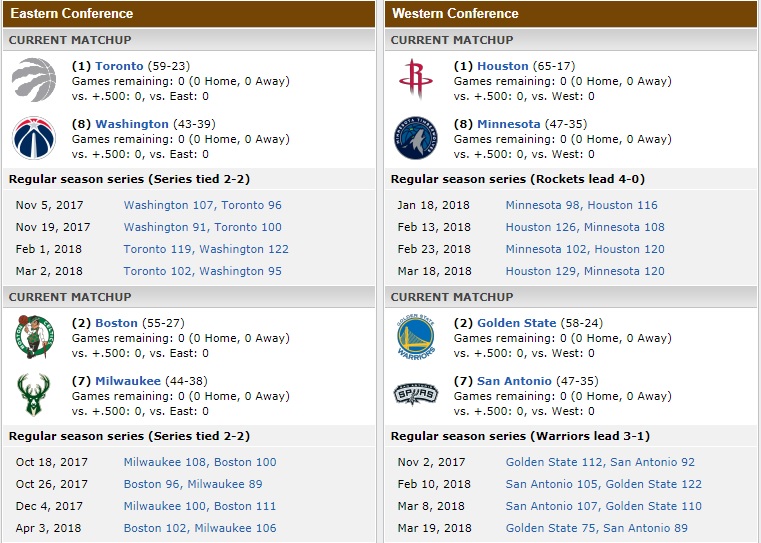This screenshot has height=543, width=761.
Task: Open the Toronto team name link
Action: tap(119, 66)
